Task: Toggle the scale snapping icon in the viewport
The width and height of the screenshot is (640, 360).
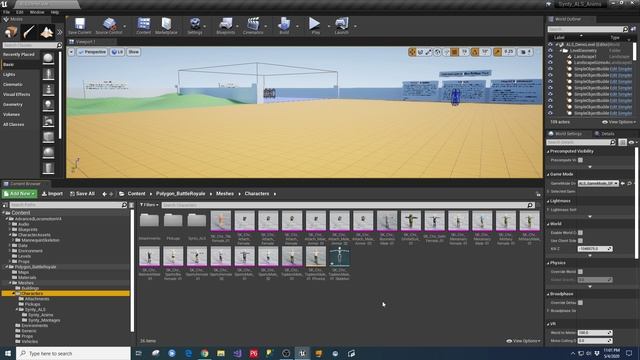Action: 497,52
